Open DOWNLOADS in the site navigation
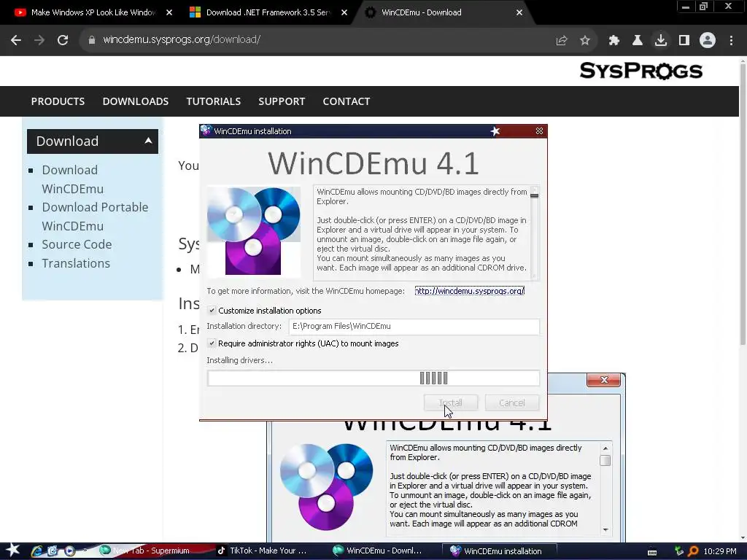Image resolution: width=747 pixels, height=560 pixels. pos(135,101)
